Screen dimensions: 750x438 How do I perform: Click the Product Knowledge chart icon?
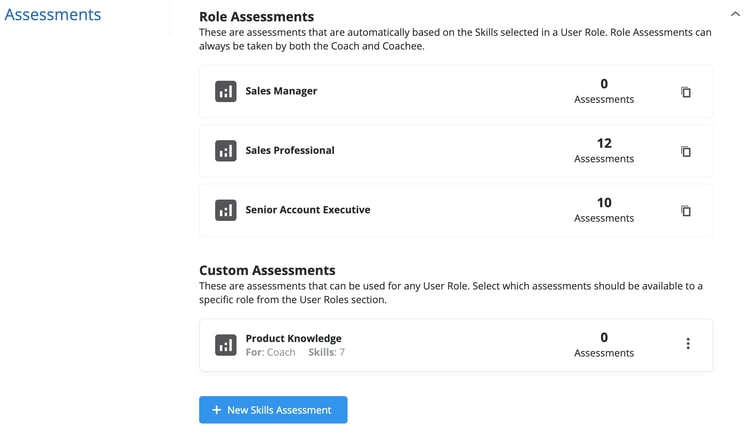(x=225, y=345)
